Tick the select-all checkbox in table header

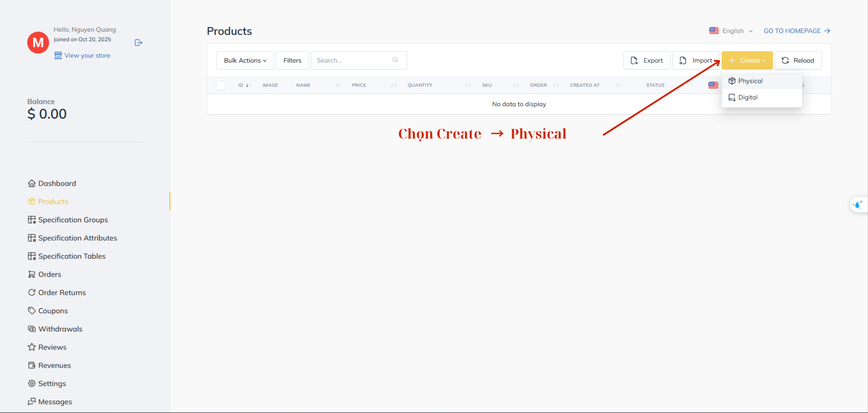coord(221,86)
